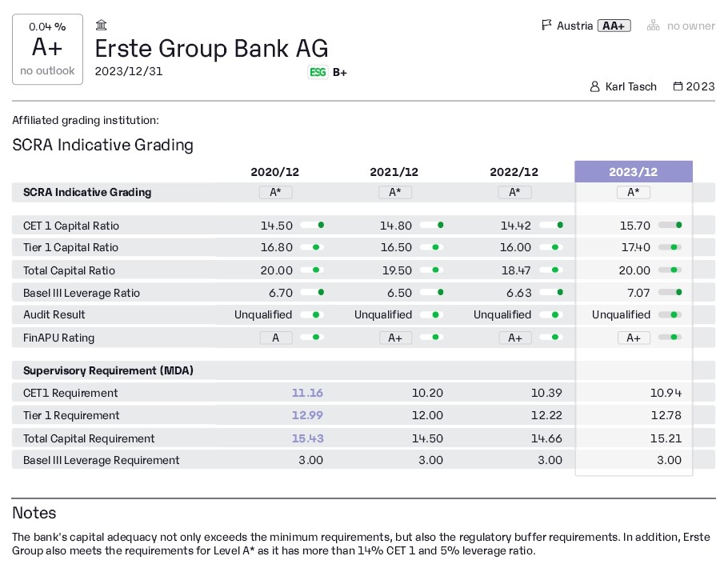
Task: Click the Total Capital Ratio indicator for 2022/12
Action: coord(551,270)
